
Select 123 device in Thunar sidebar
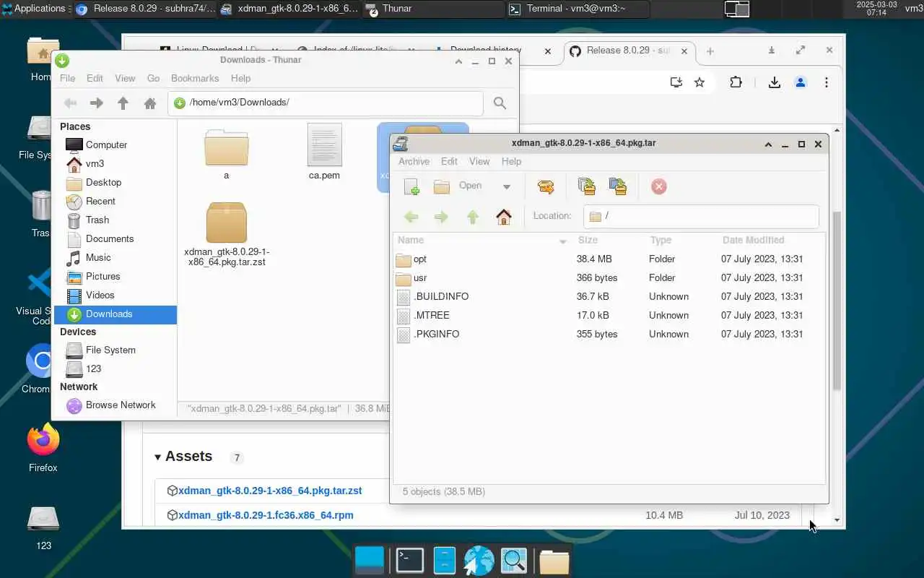(115, 368)
